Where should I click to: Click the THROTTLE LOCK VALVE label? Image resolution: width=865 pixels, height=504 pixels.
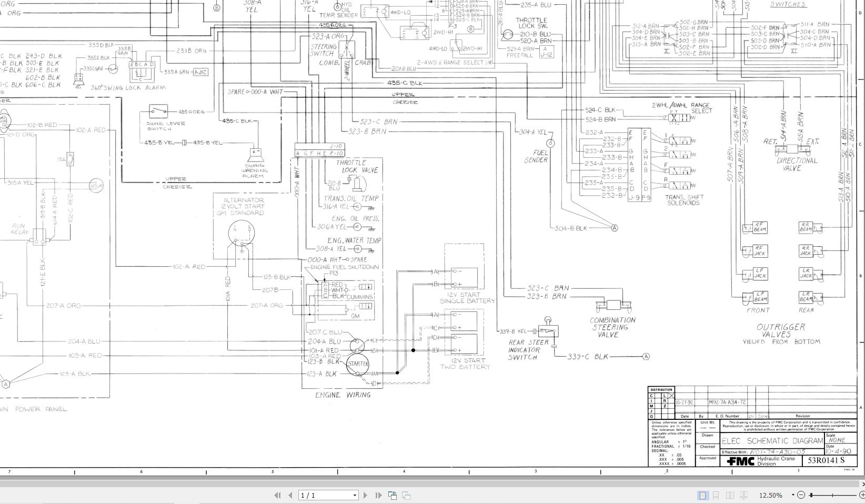point(360,166)
